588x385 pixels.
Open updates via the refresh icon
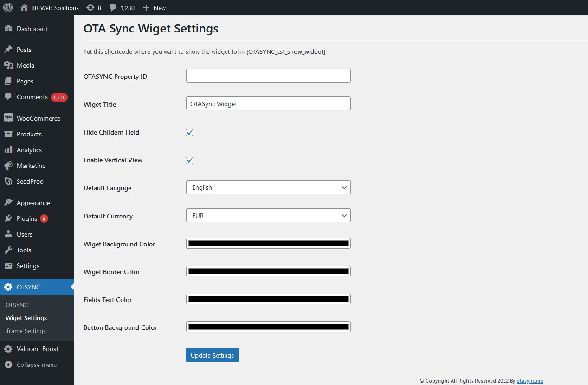(x=90, y=7)
